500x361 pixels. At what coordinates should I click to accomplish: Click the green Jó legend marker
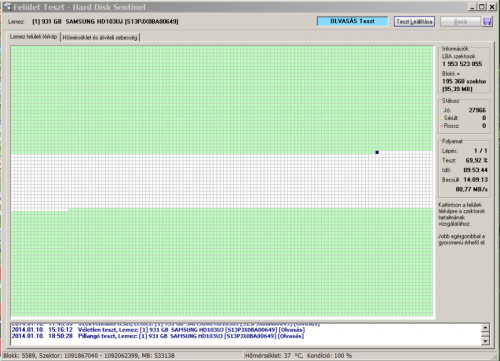[442, 110]
